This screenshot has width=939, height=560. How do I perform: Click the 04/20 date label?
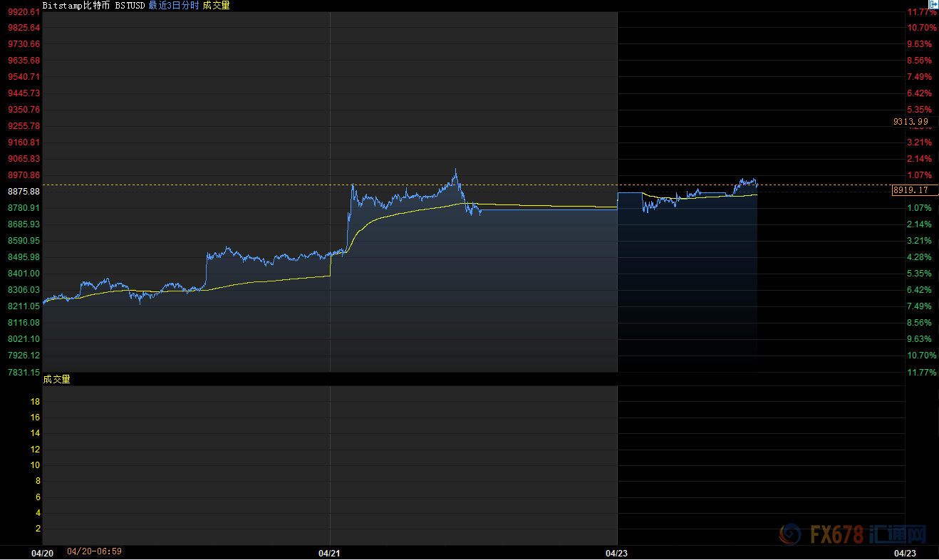click(x=43, y=553)
